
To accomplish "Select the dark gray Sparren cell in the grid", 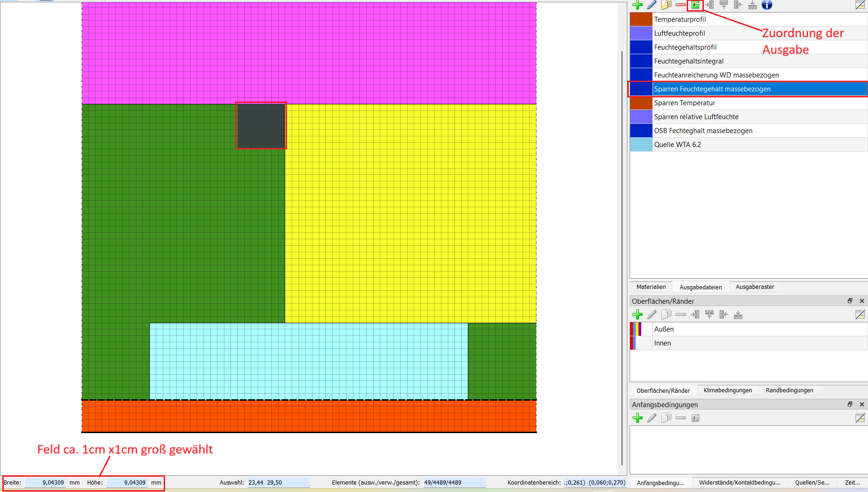I will point(261,126).
